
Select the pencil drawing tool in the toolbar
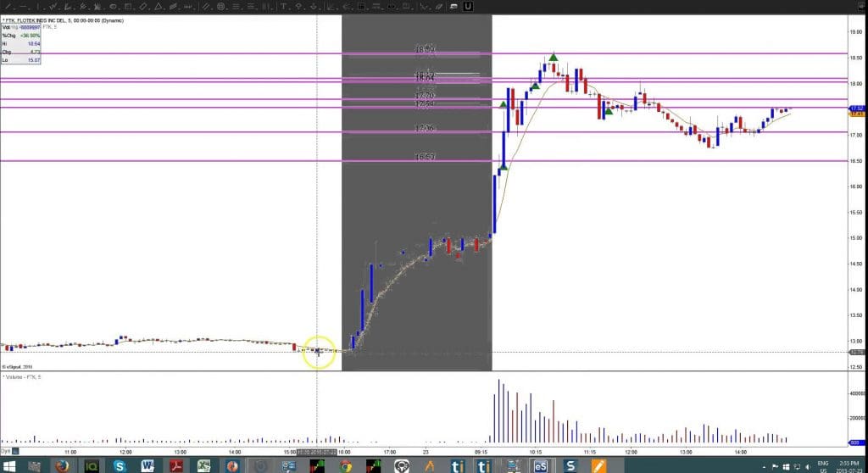[x=7, y=7]
